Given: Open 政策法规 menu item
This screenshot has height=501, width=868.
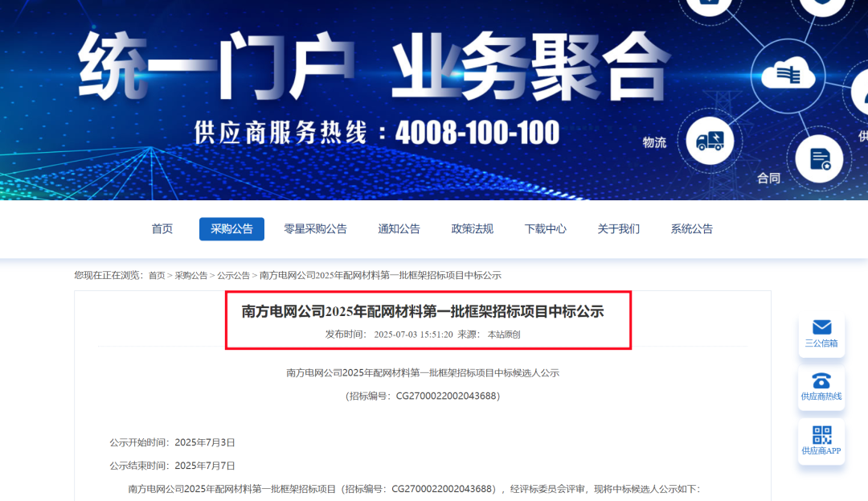Looking at the screenshot, I should [473, 228].
